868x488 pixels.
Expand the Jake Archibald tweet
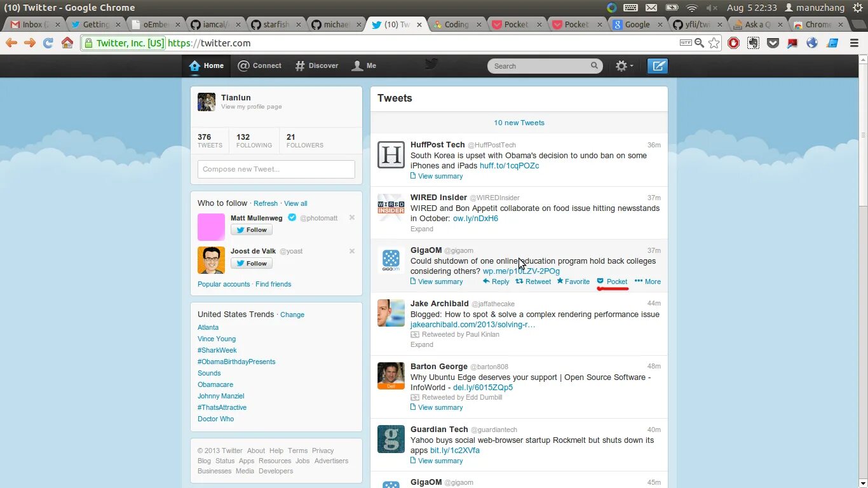422,344
